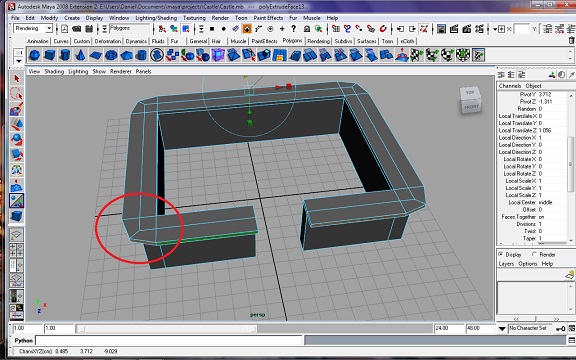Select the Render radio button
Viewport: 576px width, 360px height.
(534, 254)
